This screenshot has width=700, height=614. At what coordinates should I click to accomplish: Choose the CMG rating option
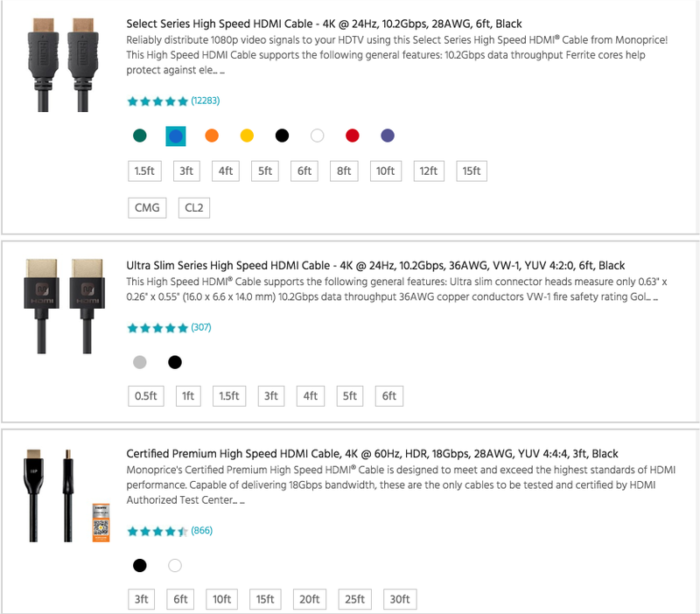point(147,208)
